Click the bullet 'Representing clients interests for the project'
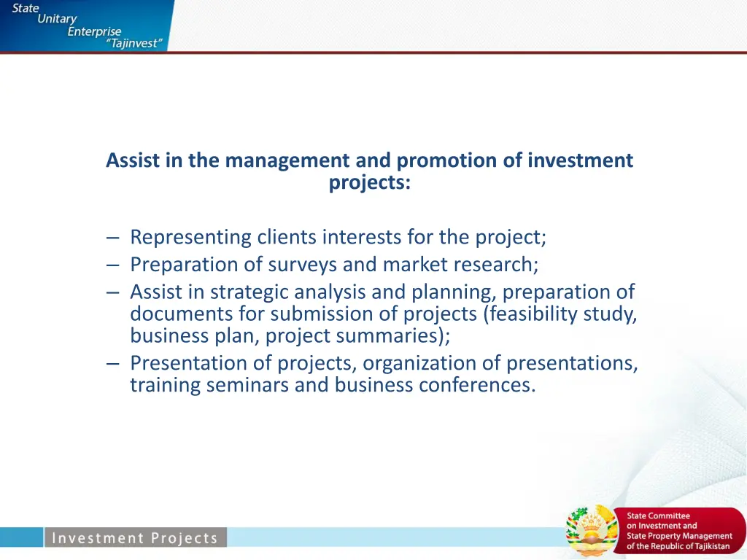 pos(338,237)
